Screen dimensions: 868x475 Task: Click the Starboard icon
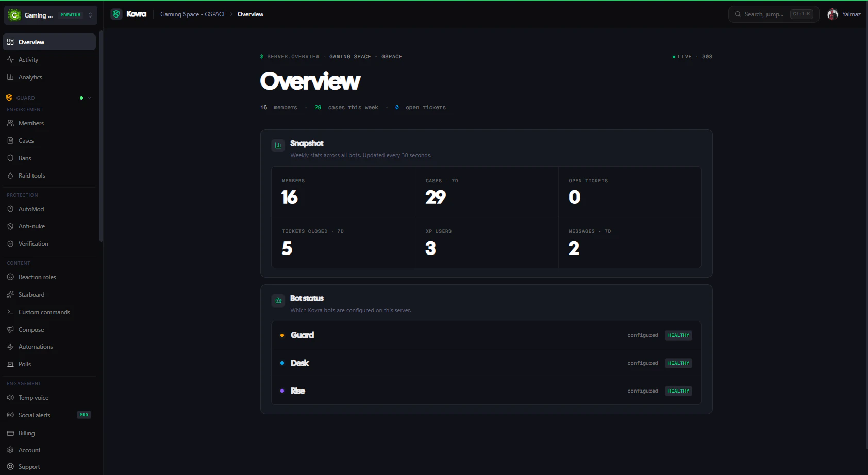pyautogui.click(x=10, y=294)
